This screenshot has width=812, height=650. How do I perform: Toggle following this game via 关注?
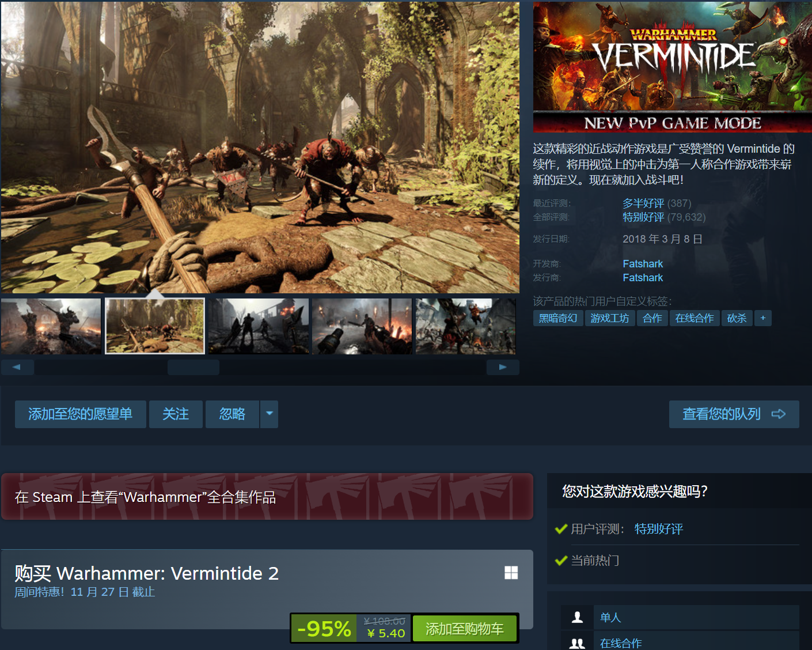[x=176, y=414]
